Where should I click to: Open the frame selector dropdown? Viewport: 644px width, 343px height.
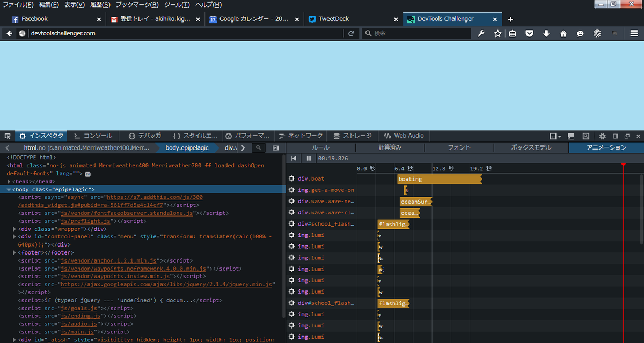click(555, 136)
